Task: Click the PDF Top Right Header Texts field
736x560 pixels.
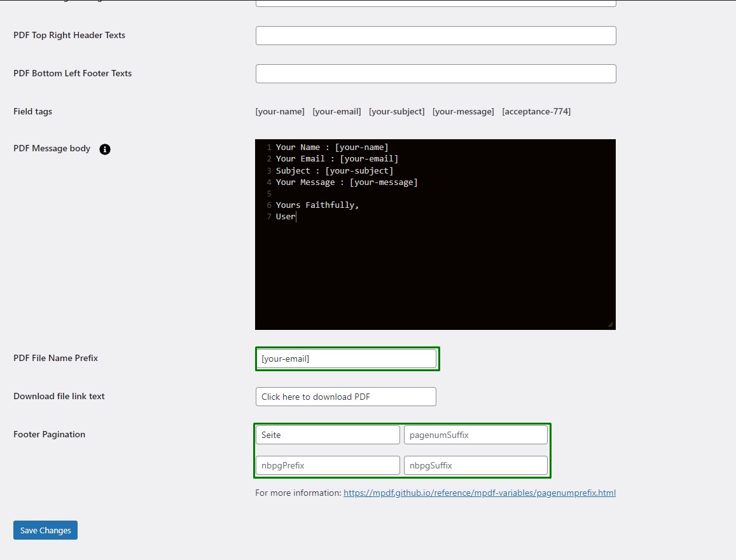Action: [x=435, y=36]
